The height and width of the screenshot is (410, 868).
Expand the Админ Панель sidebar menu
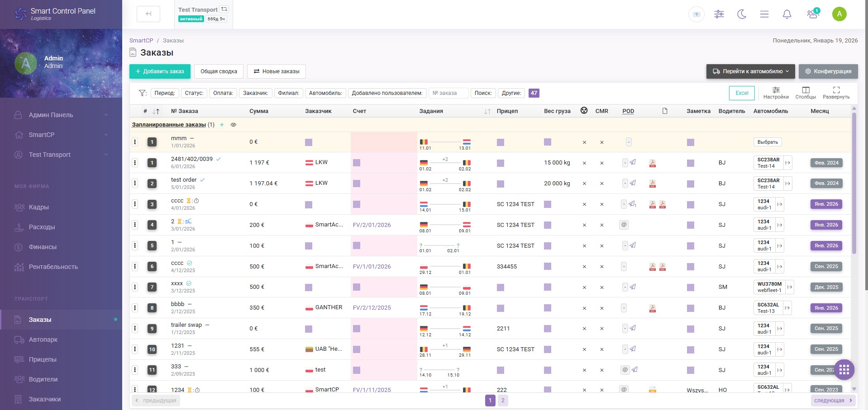[x=61, y=115]
